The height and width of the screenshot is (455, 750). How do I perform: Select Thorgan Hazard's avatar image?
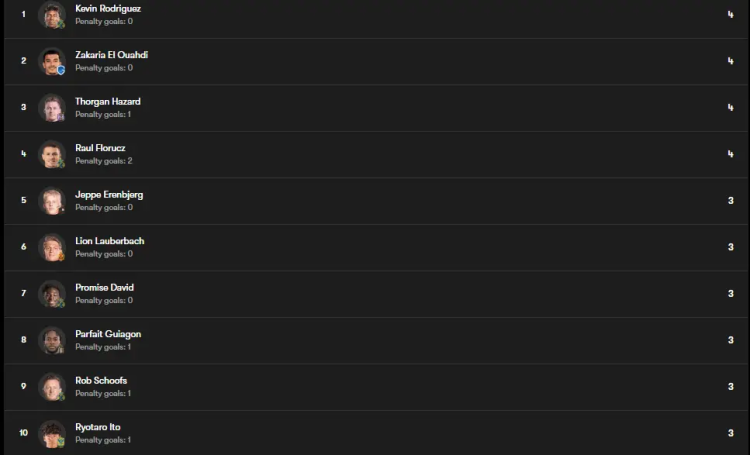coord(51,108)
